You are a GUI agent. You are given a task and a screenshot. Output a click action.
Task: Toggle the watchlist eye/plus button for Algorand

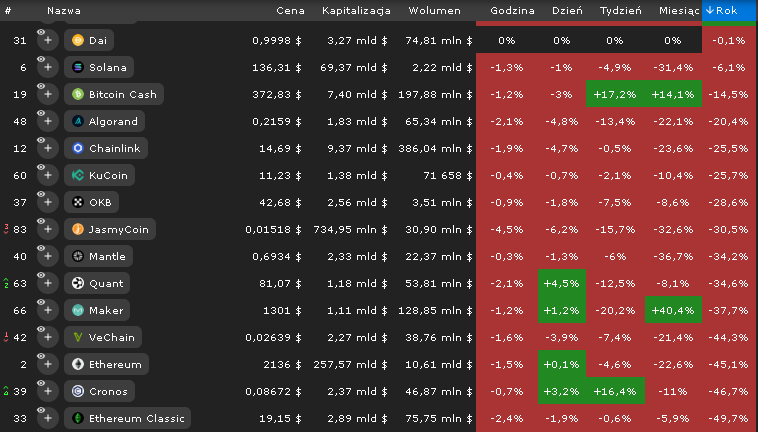point(47,121)
